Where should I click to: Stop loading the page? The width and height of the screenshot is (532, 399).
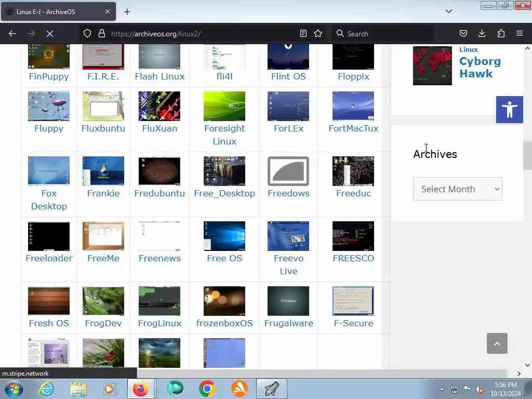tap(49, 34)
